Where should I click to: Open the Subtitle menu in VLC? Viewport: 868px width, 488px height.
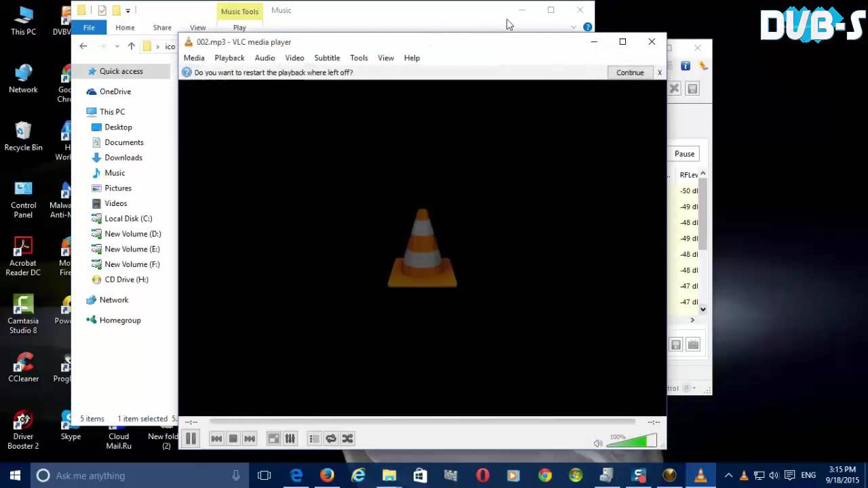pos(327,58)
